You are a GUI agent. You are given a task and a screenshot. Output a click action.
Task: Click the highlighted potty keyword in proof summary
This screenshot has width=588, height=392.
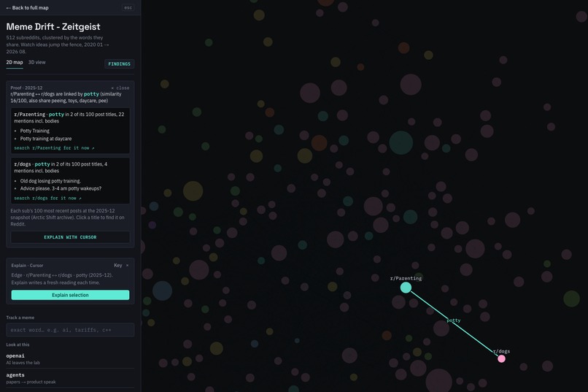coord(91,94)
